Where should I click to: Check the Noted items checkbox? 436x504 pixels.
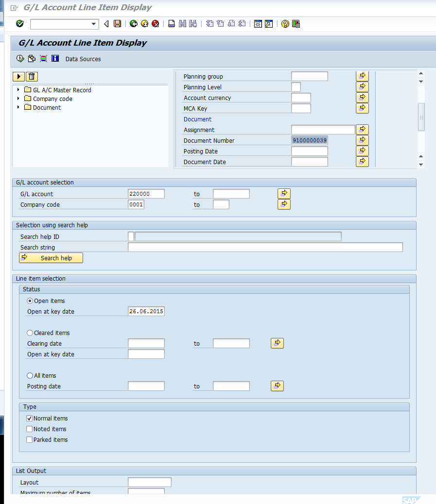pyautogui.click(x=30, y=429)
